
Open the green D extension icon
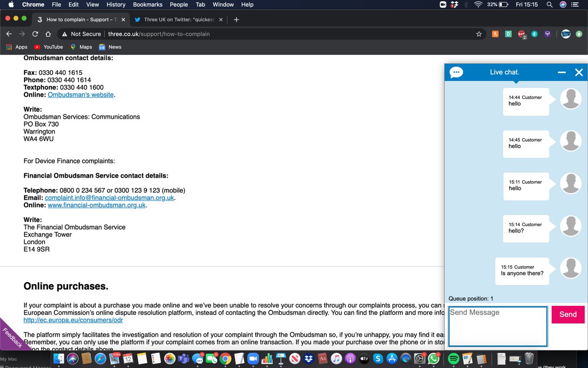(x=509, y=34)
